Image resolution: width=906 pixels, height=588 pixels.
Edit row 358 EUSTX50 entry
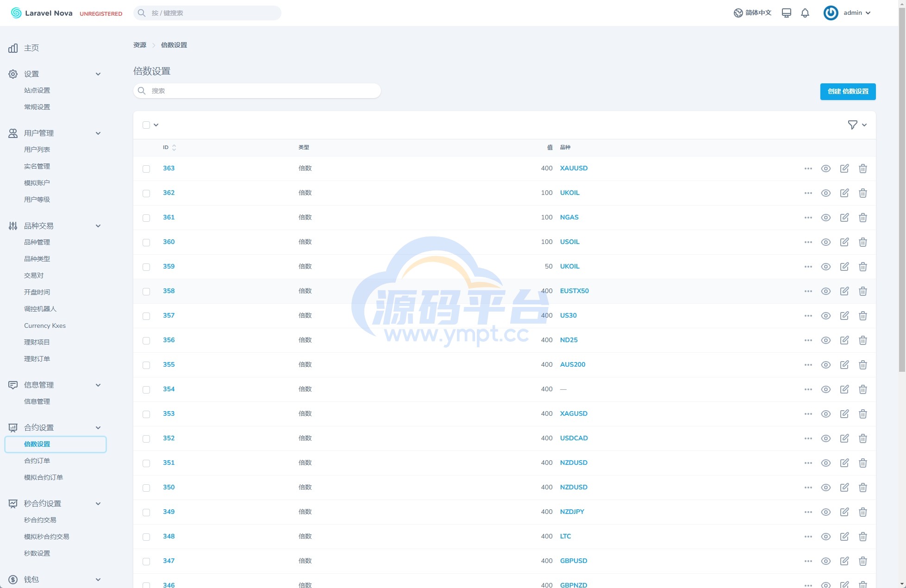[x=844, y=291]
